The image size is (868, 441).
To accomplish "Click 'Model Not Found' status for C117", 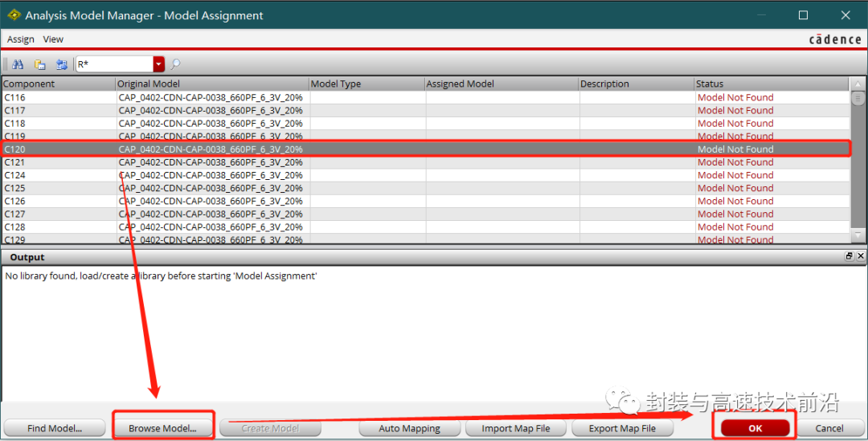I will coord(735,110).
